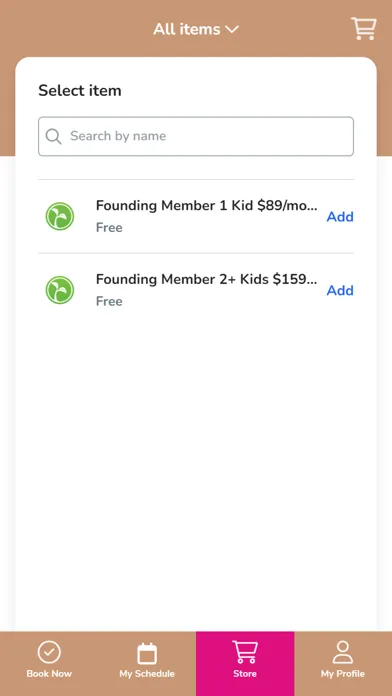
Task: Click Free price under Founding Member 2+ Kids
Action: click(109, 301)
